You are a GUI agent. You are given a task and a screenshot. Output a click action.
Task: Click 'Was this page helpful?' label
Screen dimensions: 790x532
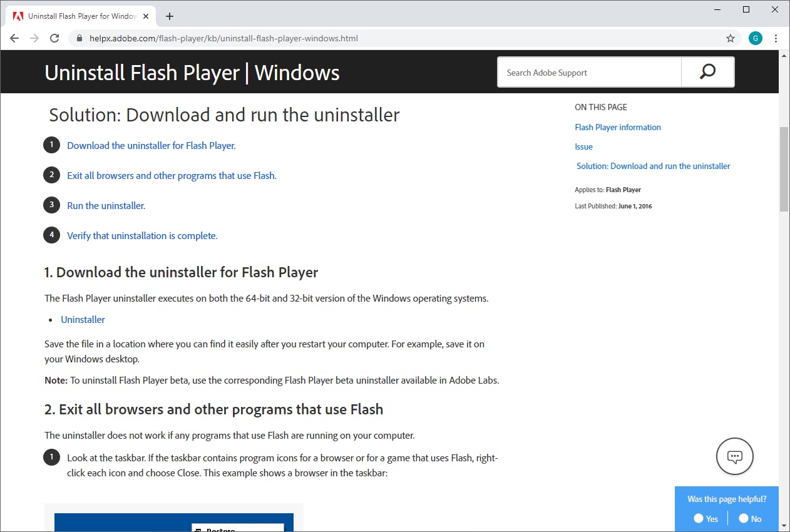[727, 499]
